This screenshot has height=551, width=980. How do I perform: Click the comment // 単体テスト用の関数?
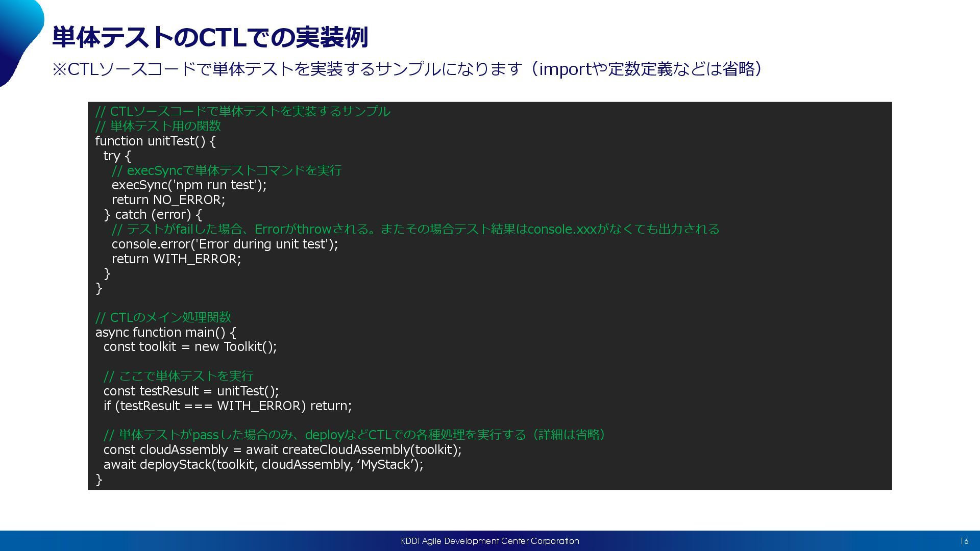point(158,126)
